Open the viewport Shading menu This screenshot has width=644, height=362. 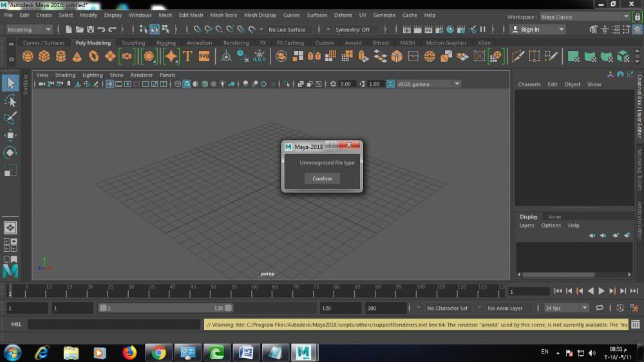click(x=65, y=75)
